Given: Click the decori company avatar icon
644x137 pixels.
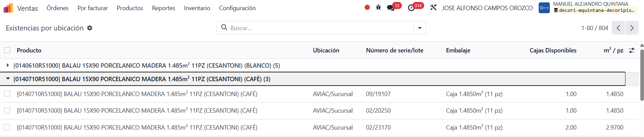Looking at the screenshot, I should click(544, 8).
